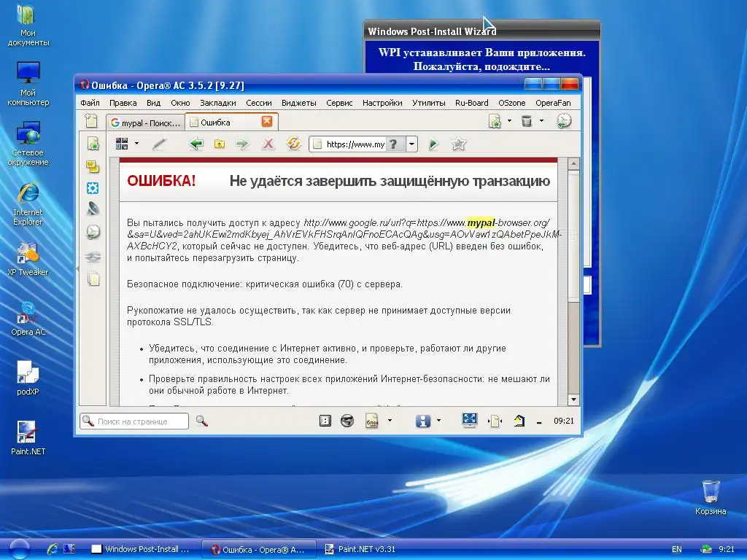Screen dimensions: 747x560
Task: Click the fullscreen monitor icon
Action: click(x=469, y=420)
